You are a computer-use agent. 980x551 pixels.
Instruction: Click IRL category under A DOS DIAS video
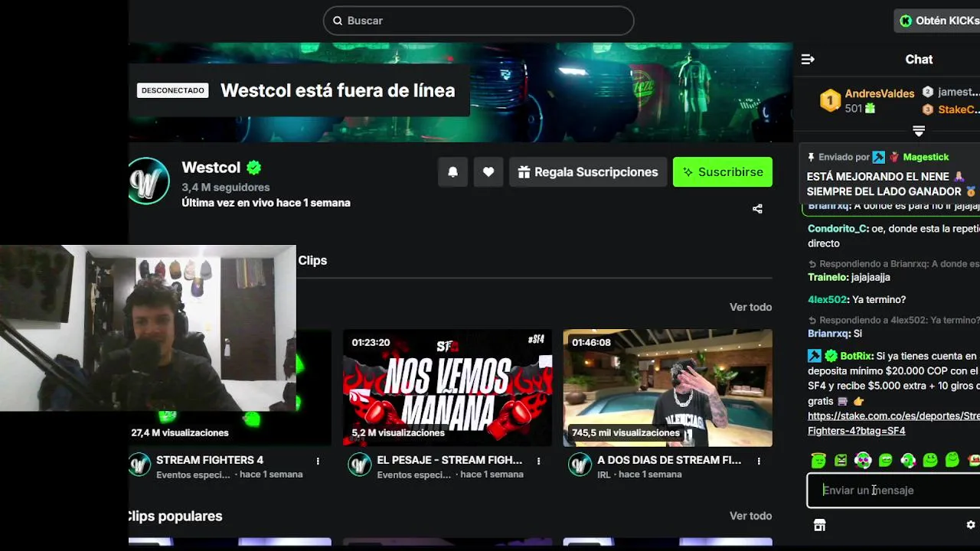[605, 474]
